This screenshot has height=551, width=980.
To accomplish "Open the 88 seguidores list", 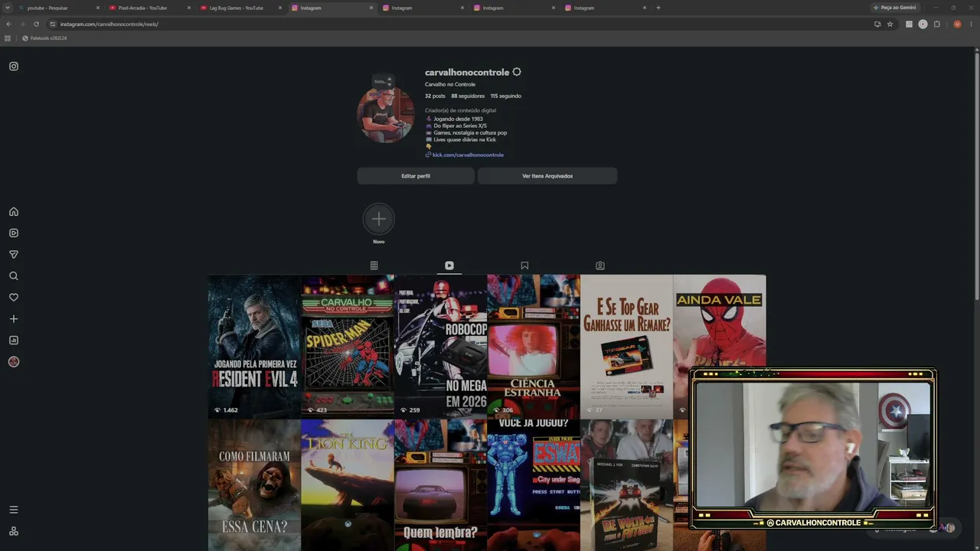I will (x=468, y=96).
